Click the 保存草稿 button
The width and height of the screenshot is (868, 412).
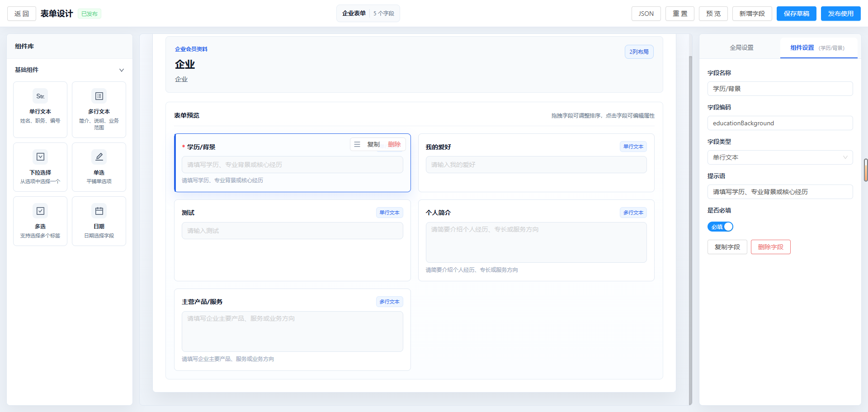tap(796, 14)
